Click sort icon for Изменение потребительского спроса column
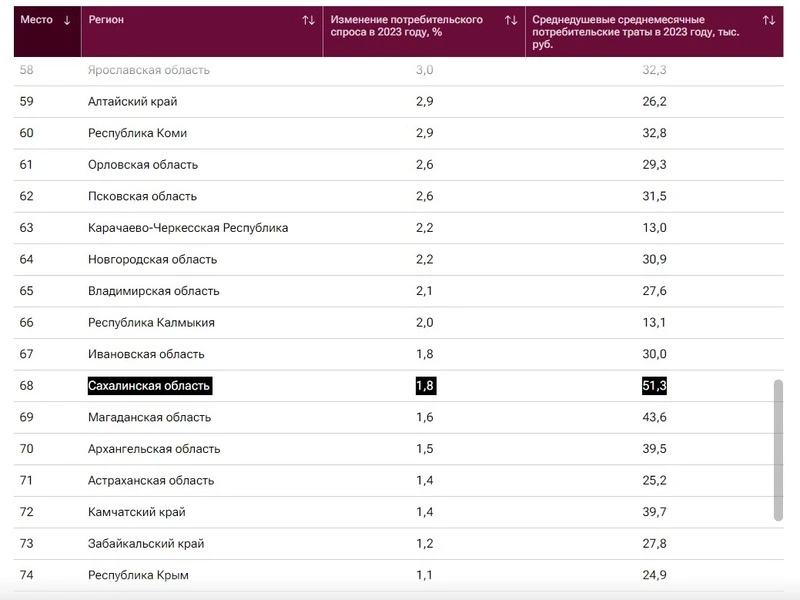This screenshot has height=600, width=800. pyautogui.click(x=511, y=20)
